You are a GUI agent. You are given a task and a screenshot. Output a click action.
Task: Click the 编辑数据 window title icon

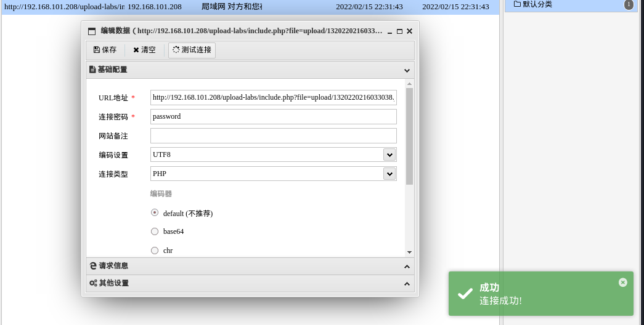(92, 31)
